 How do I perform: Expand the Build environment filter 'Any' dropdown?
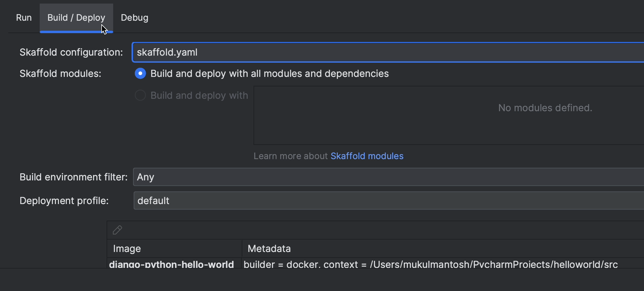coord(389,177)
